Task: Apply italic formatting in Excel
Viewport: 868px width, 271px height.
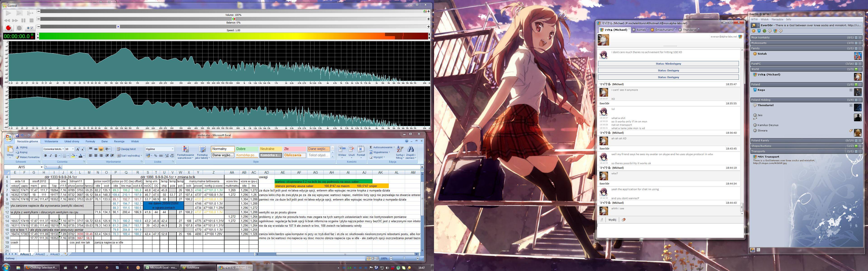Action: click(x=51, y=156)
